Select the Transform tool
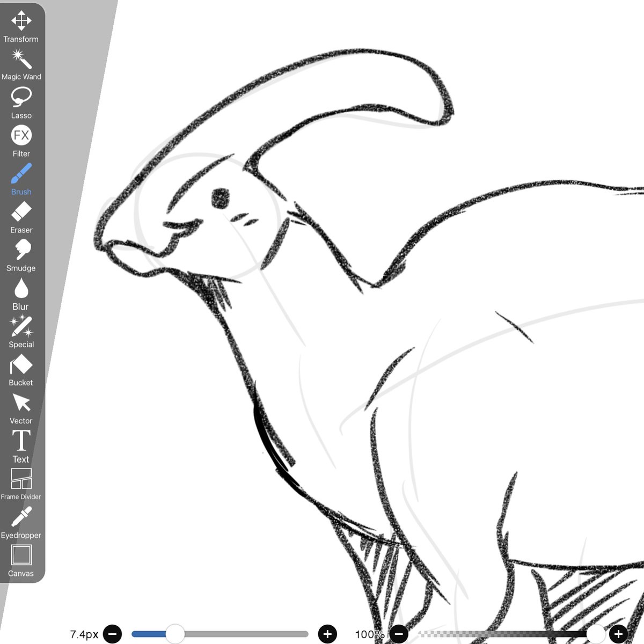The image size is (644, 644). 21,26
